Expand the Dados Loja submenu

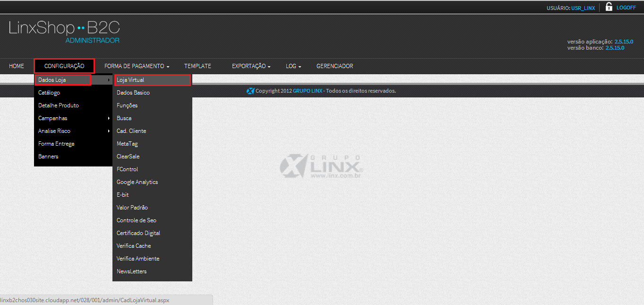(73, 80)
